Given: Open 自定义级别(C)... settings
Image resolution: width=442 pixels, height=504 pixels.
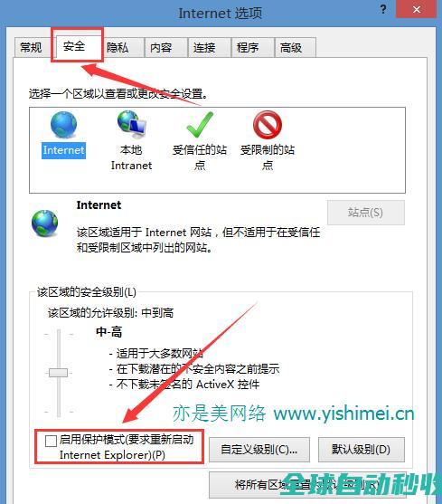Looking at the screenshot, I should [x=259, y=450].
